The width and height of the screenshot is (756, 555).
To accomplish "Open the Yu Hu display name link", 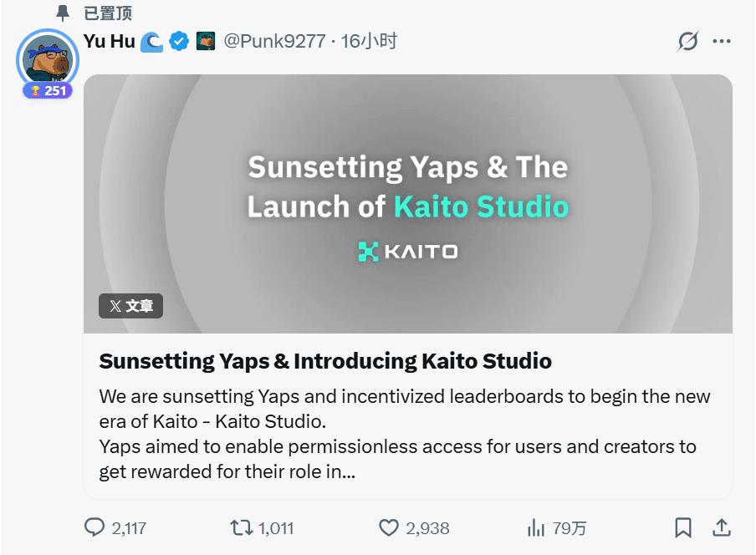I will coord(109,41).
